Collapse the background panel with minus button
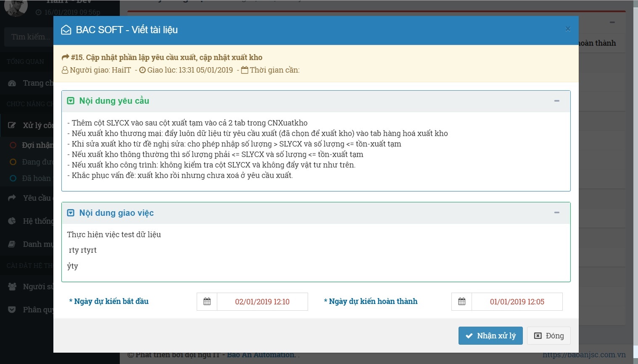 coord(612,22)
